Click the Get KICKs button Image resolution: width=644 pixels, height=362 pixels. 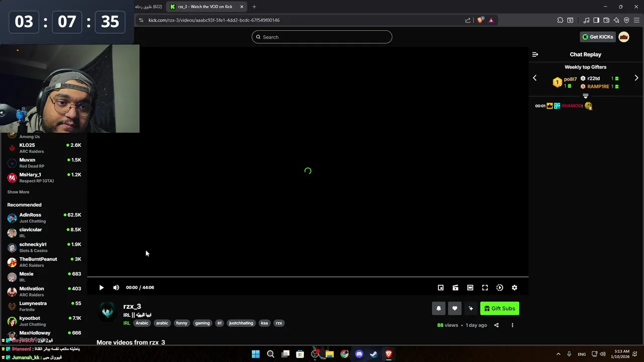598,37
